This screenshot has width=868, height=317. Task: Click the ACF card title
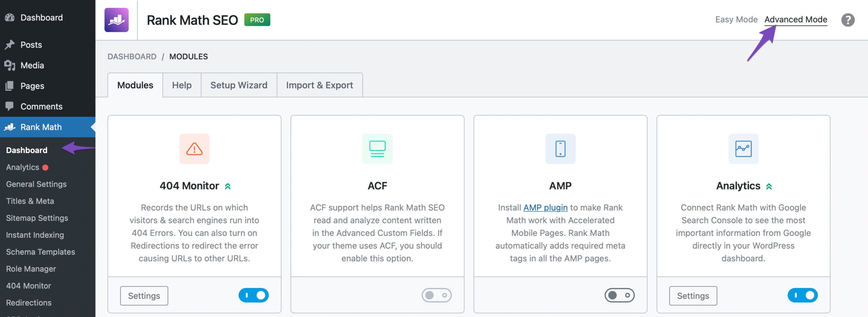pos(377,186)
